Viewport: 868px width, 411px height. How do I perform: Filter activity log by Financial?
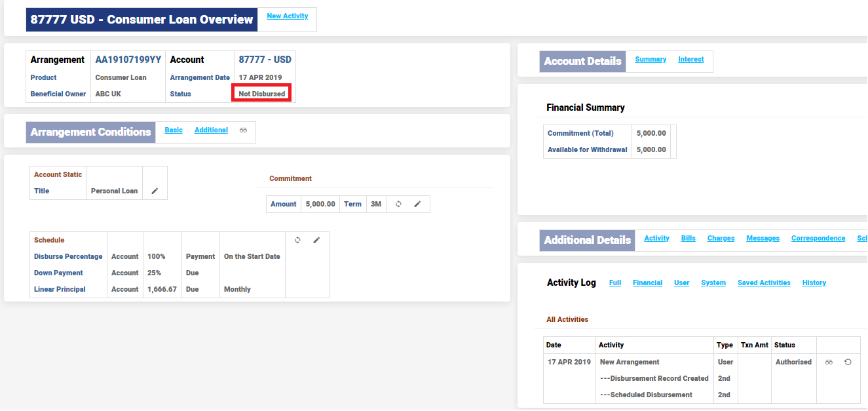(x=647, y=283)
